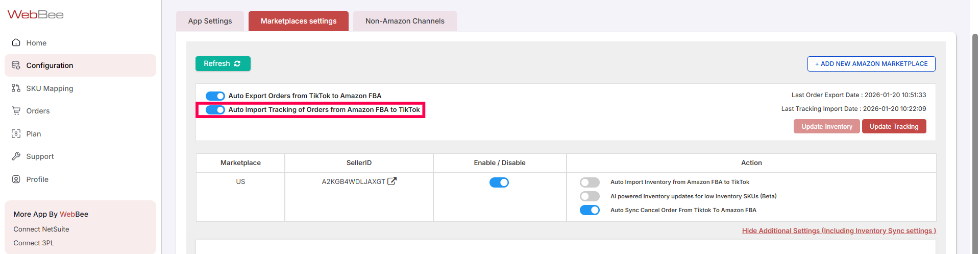Open Non-Amazon Channels tab
This screenshot has height=254, width=980.
coord(405,21)
